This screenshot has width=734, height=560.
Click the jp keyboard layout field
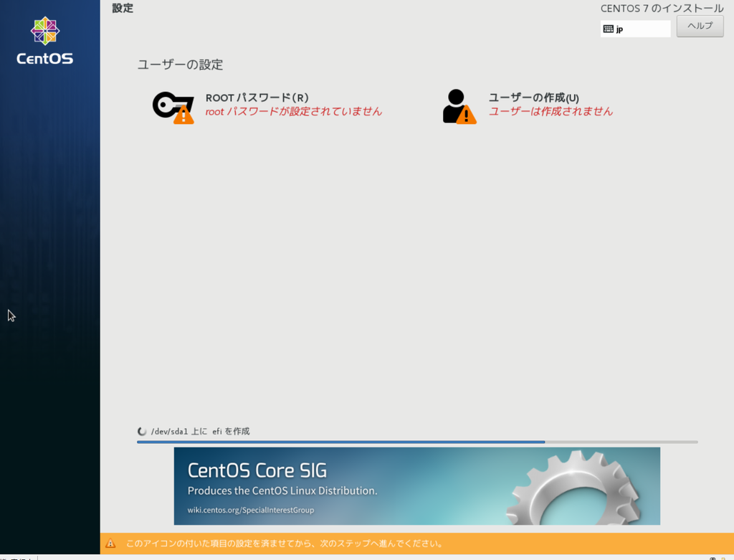[635, 29]
